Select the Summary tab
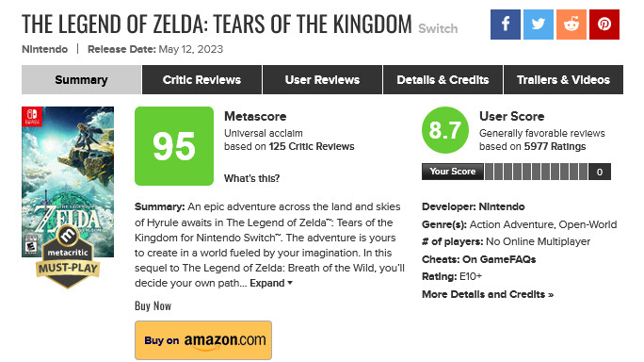The width and height of the screenshot is (644, 362). (81, 79)
